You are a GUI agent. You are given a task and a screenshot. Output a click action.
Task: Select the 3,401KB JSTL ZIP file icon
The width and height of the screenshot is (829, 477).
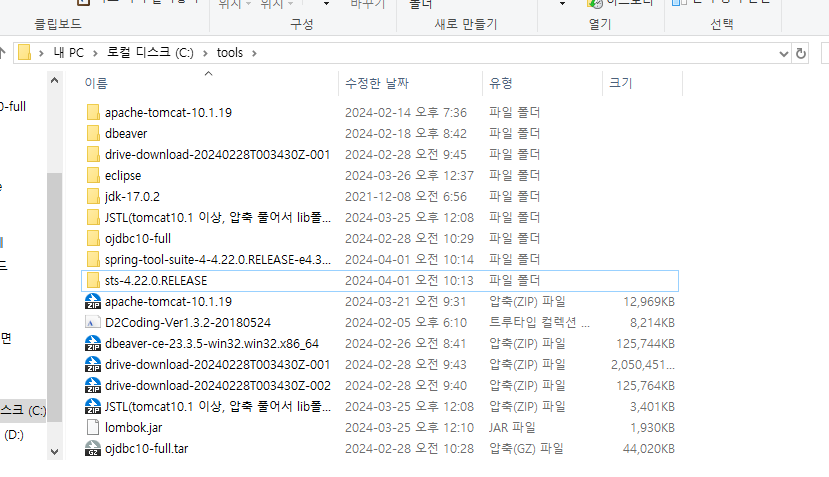93,406
